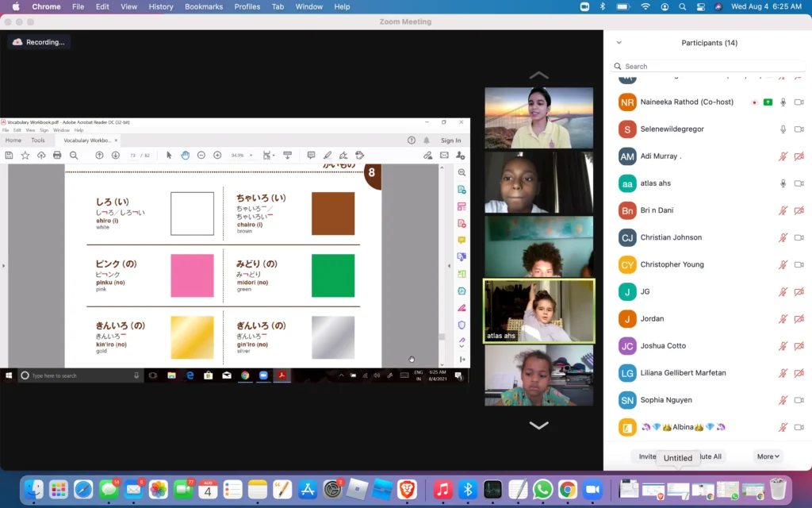This screenshot has width=812, height=508.
Task: Toggle Selenewildegregor's microphone
Action: point(783,129)
